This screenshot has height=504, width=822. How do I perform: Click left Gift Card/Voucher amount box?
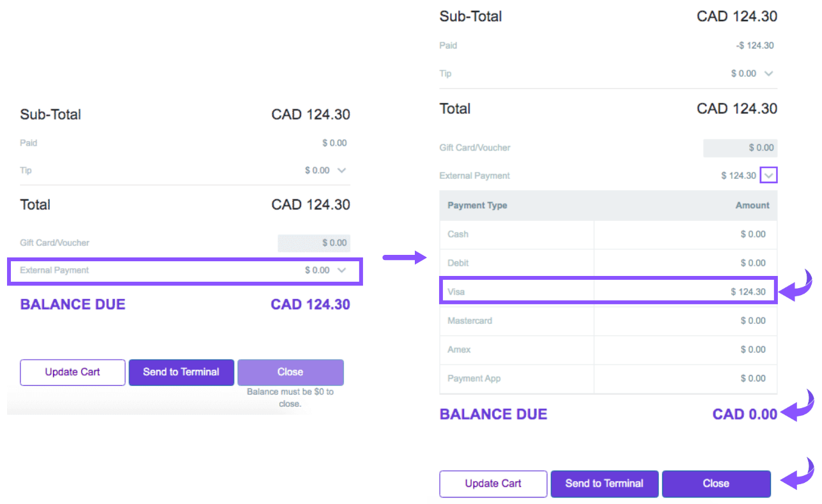click(x=314, y=243)
